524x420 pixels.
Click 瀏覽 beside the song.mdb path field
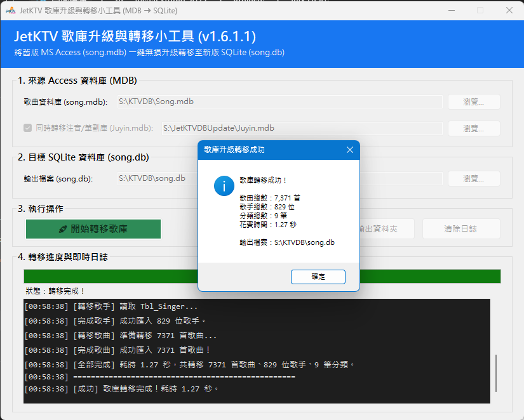(474, 102)
